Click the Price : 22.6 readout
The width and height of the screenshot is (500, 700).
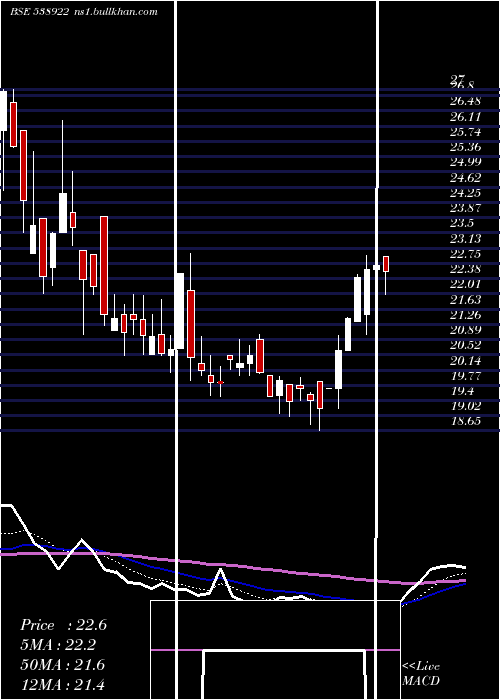(63, 625)
